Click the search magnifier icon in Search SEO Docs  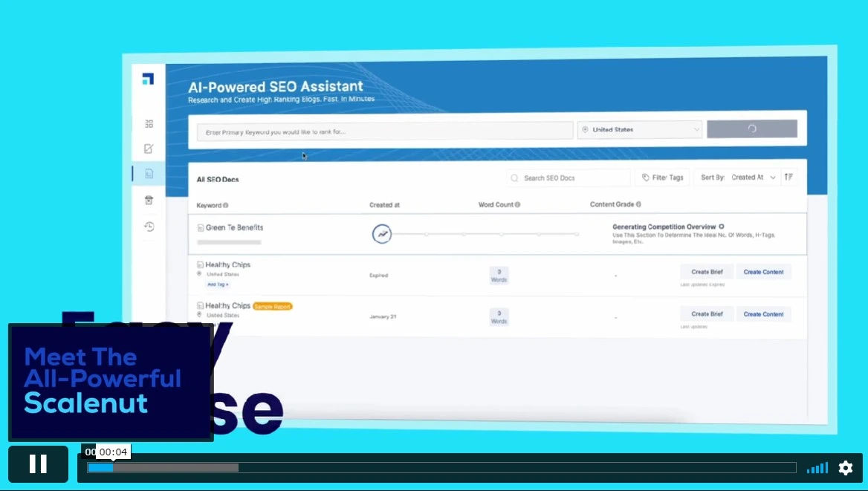[x=514, y=178]
